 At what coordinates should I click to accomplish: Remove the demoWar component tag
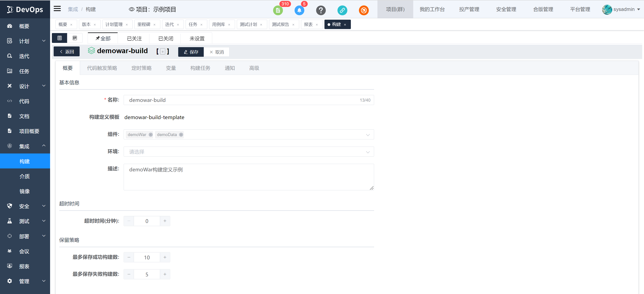tap(150, 135)
